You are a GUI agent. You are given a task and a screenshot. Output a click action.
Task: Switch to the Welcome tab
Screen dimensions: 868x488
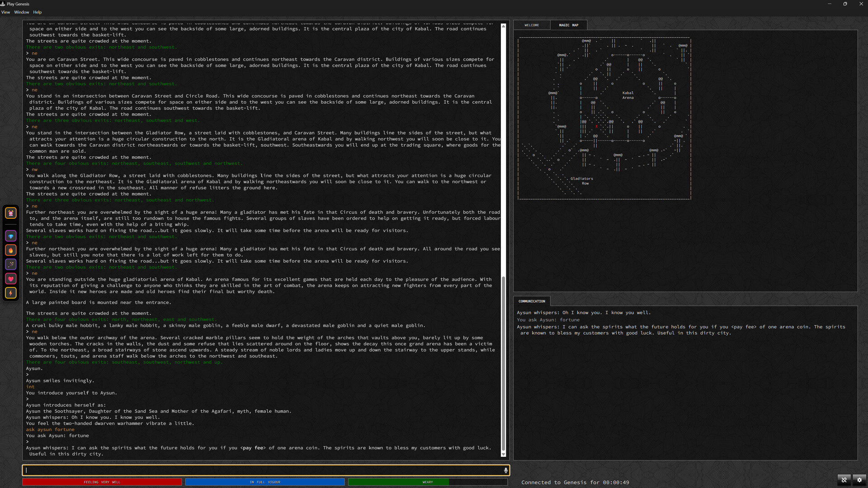[532, 25]
